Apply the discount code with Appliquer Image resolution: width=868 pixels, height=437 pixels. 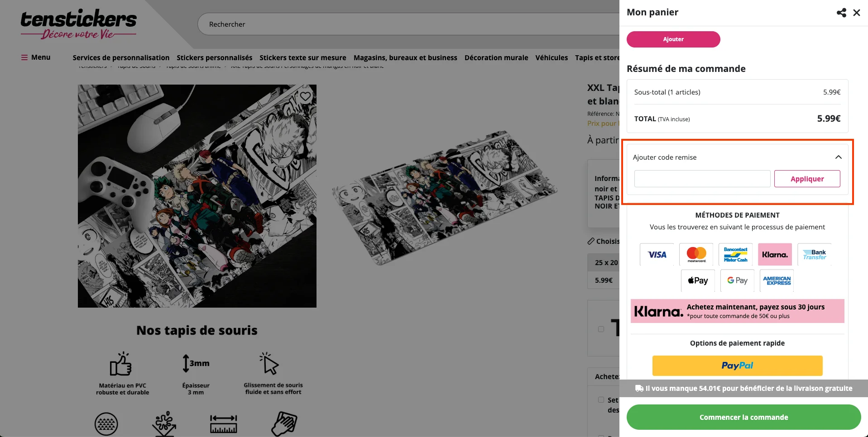(807, 179)
